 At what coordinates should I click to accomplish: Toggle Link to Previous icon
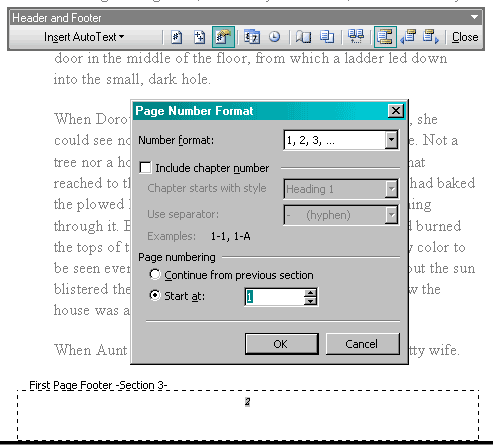coord(356,37)
